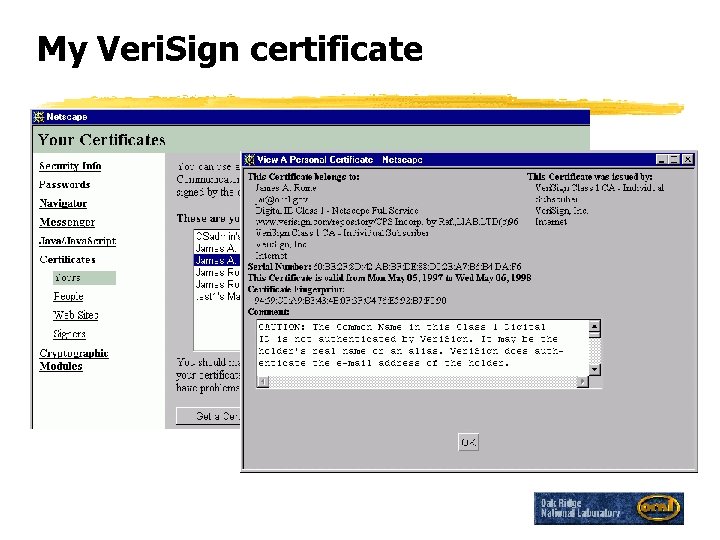The image size is (720, 540).
Task: Select Certificates in the sidebar
Action: coord(68,259)
